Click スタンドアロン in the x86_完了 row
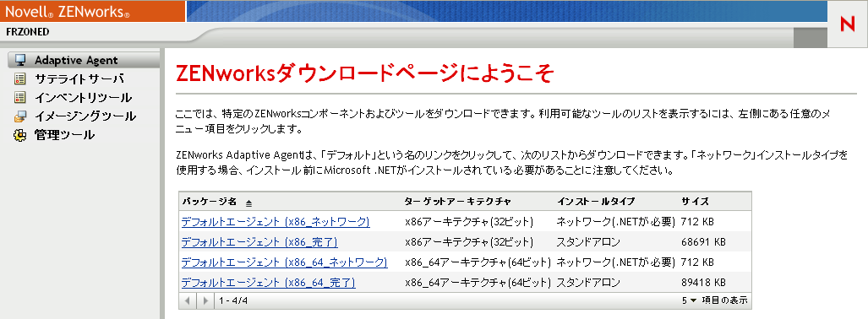 tap(588, 242)
